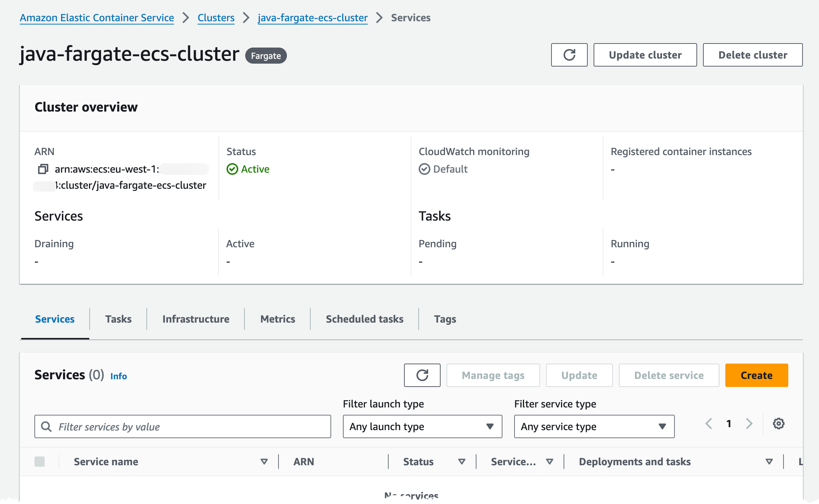
Task: Click the Delete service button
Action: pos(669,375)
